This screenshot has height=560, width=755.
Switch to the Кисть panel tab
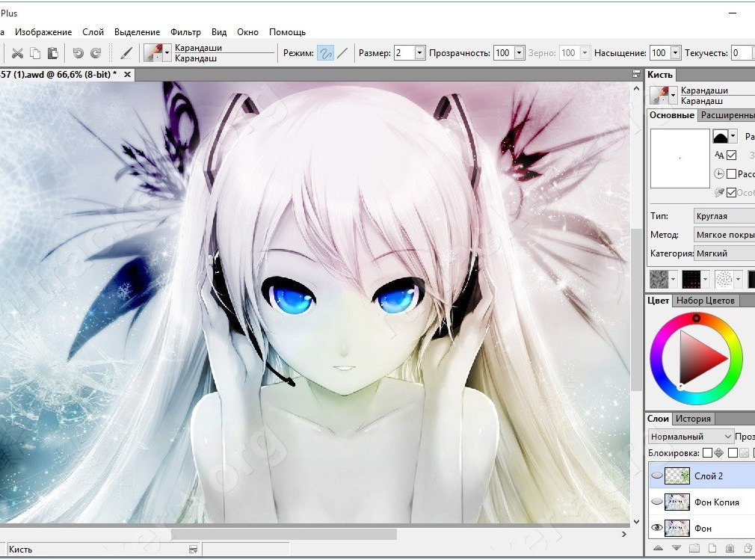659,75
